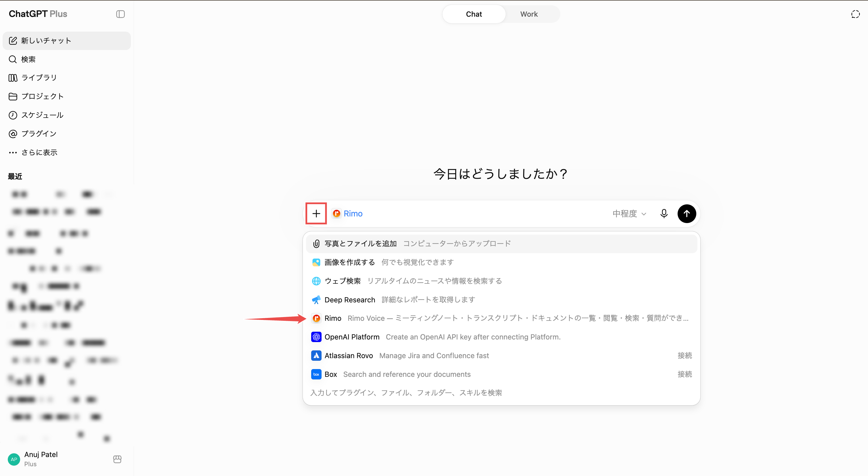Image resolution: width=868 pixels, height=476 pixels.
Task: Open プロジェクト in the sidebar
Action: [x=67, y=97]
